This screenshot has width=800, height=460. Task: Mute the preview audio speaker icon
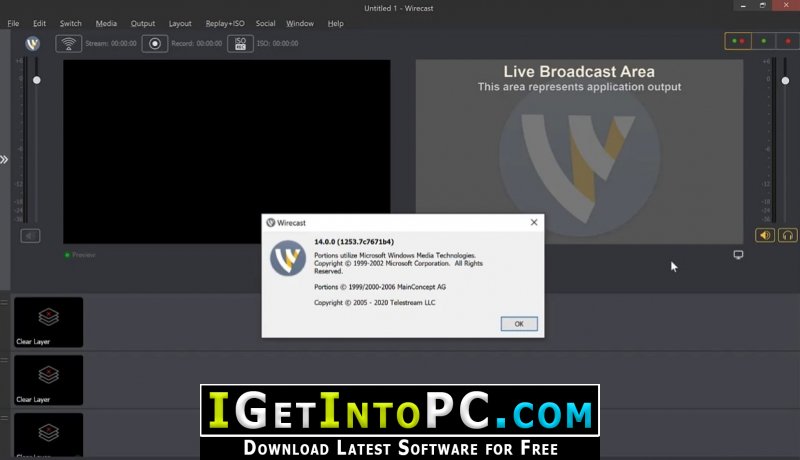point(30,236)
